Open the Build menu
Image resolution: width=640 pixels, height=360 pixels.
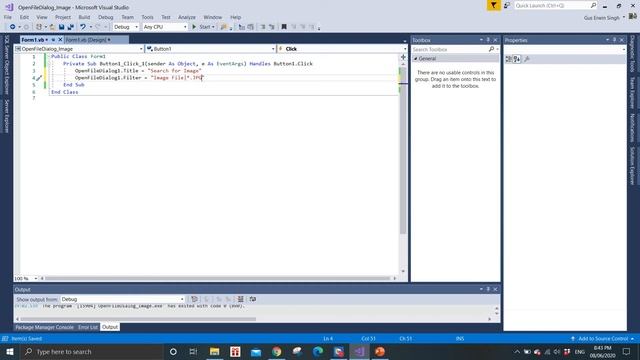click(84, 17)
